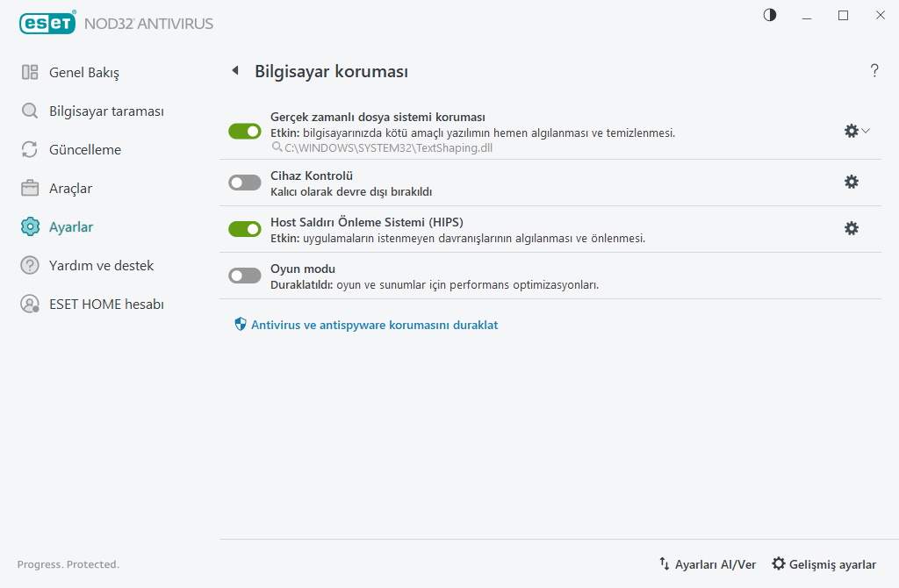The image size is (899, 588).
Task: Click the Oyun modu title
Action: click(303, 269)
